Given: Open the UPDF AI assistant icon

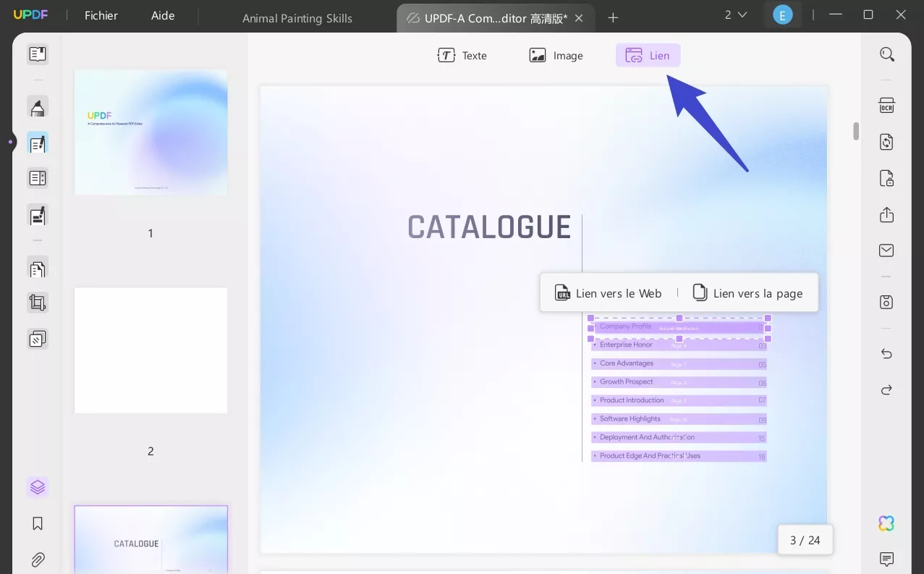Looking at the screenshot, I should click(886, 523).
